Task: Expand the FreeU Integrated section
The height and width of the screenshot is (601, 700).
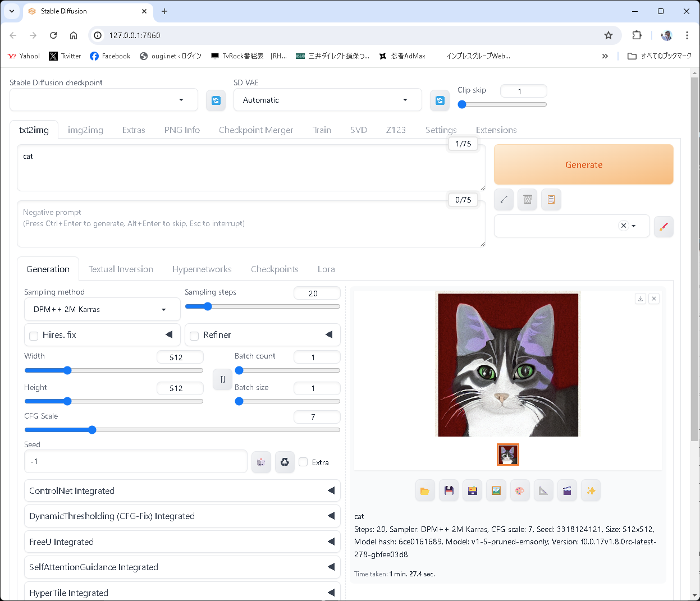Action: (331, 541)
